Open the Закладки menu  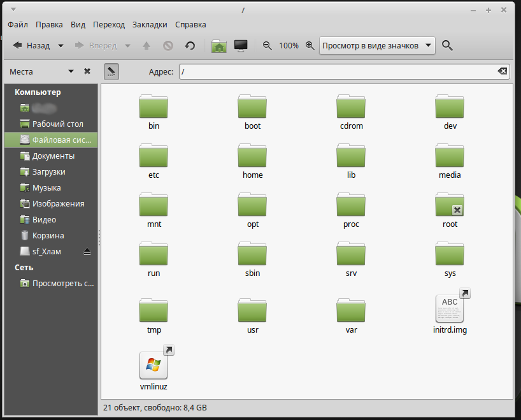(150, 25)
